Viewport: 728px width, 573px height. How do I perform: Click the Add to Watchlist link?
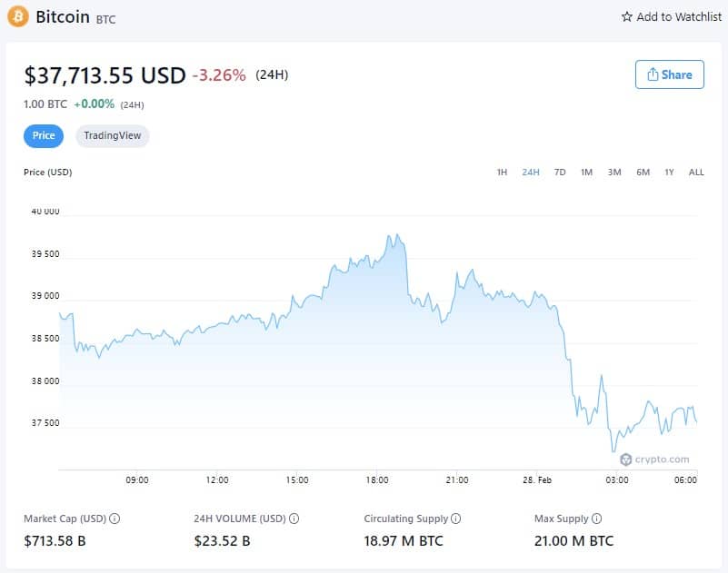point(672,17)
